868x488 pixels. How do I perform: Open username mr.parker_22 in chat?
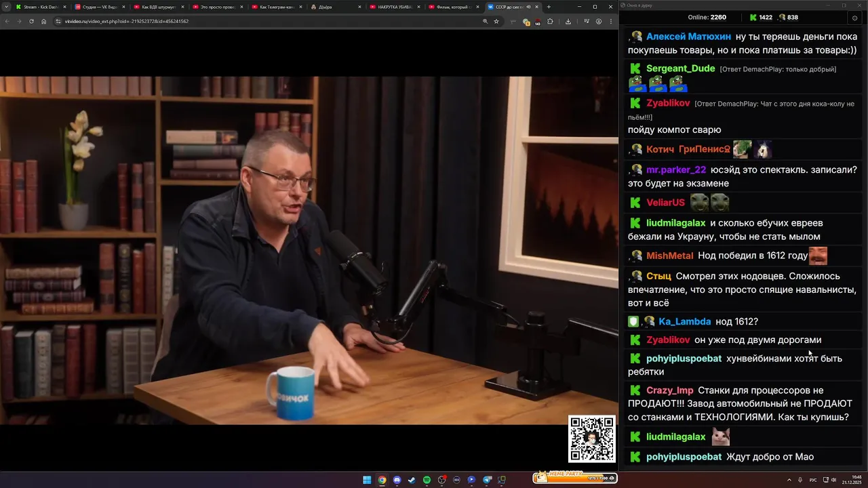[x=676, y=169]
